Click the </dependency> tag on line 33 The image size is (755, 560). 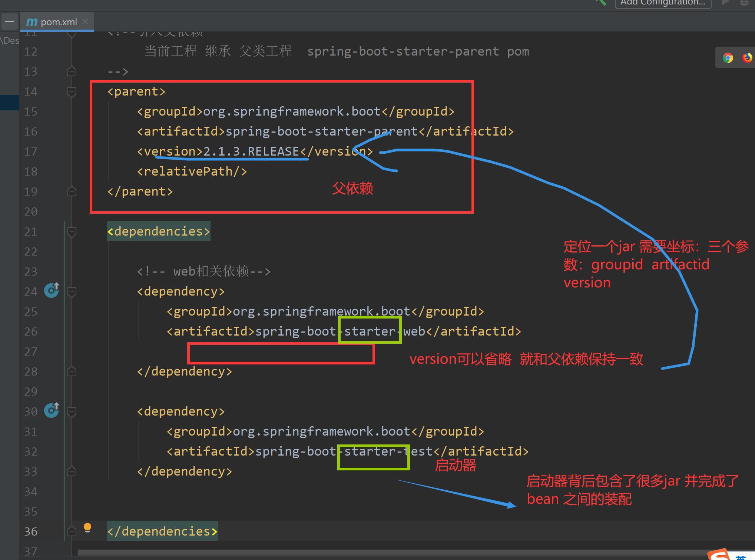[x=185, y=471]
